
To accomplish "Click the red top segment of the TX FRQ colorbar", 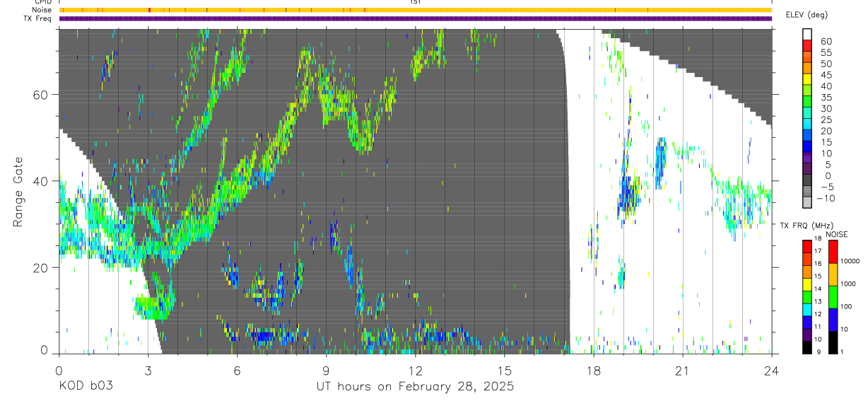I will [807, 246].
